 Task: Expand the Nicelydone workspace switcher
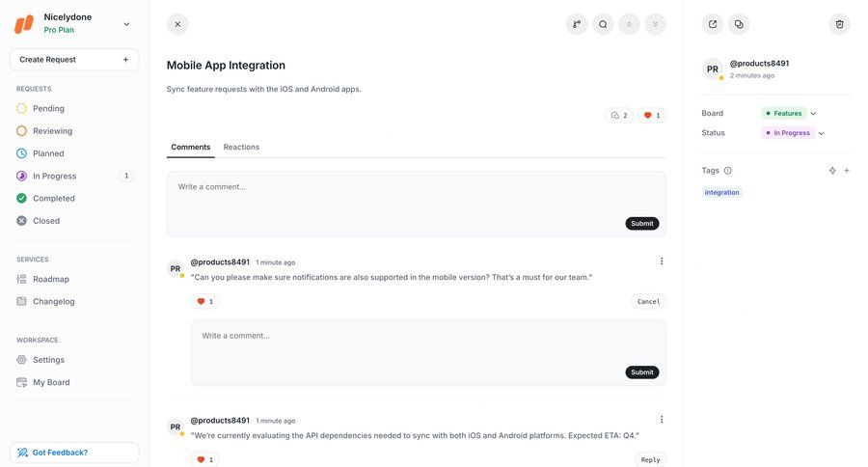click(126, 24)
